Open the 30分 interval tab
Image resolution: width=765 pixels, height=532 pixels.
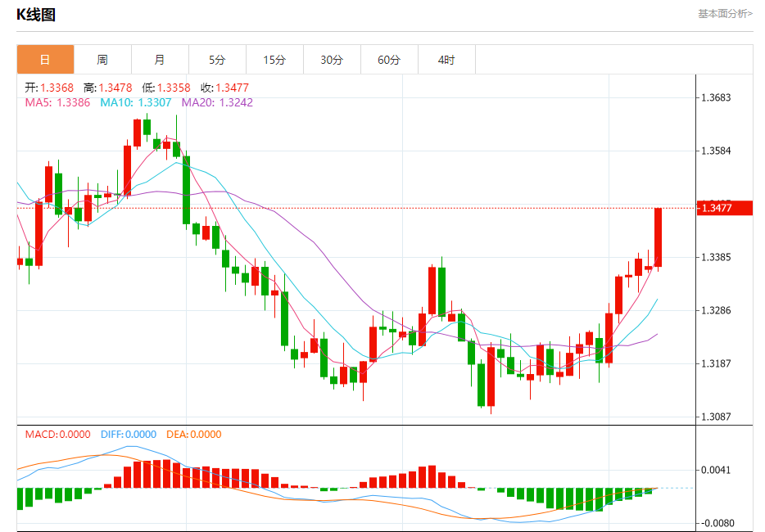coord(332,60)
